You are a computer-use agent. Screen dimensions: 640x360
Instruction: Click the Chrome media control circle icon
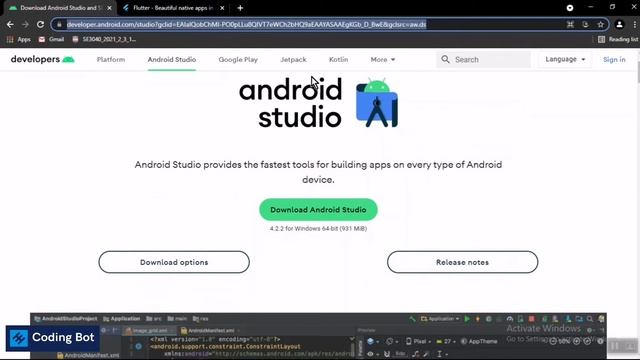[x=570, y=8]
